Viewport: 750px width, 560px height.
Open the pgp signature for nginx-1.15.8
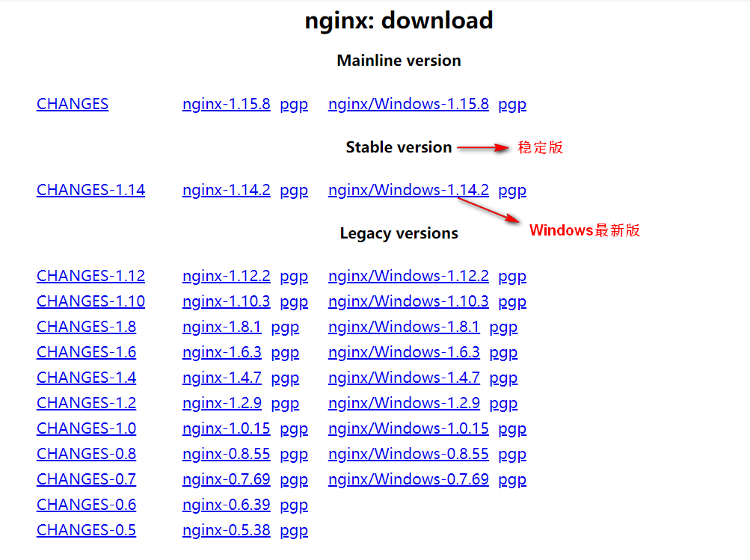click(x=293, y=104)
